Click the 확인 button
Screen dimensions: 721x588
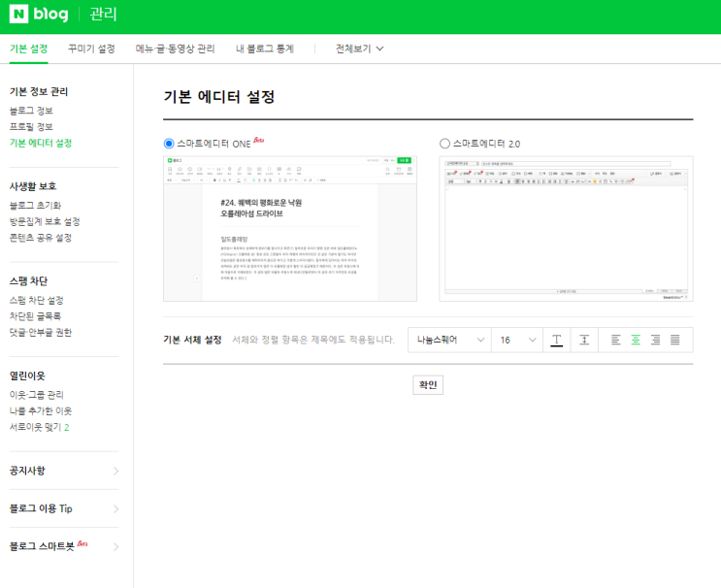(428, 385)
